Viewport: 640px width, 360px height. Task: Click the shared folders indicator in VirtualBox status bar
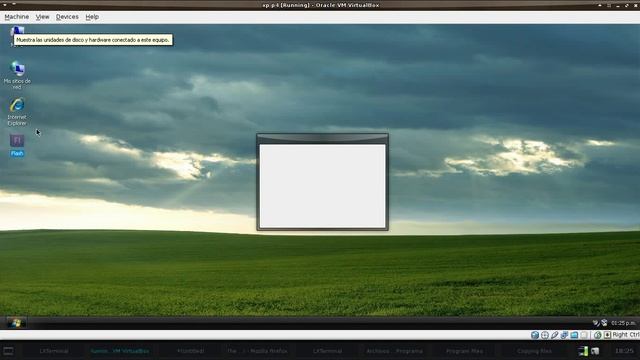[574, 335]
